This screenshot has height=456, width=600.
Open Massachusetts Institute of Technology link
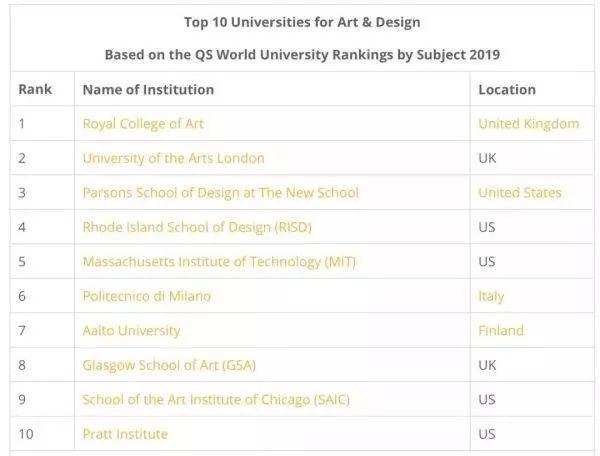pos(219,262)
